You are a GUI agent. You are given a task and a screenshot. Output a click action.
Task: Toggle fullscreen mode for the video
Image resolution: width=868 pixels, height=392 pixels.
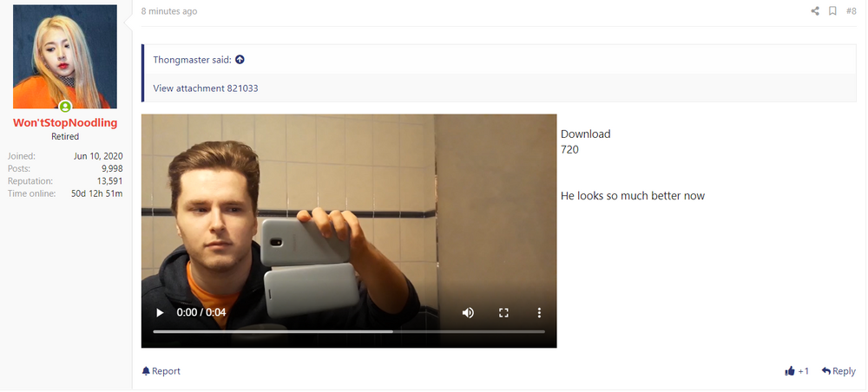503,312
